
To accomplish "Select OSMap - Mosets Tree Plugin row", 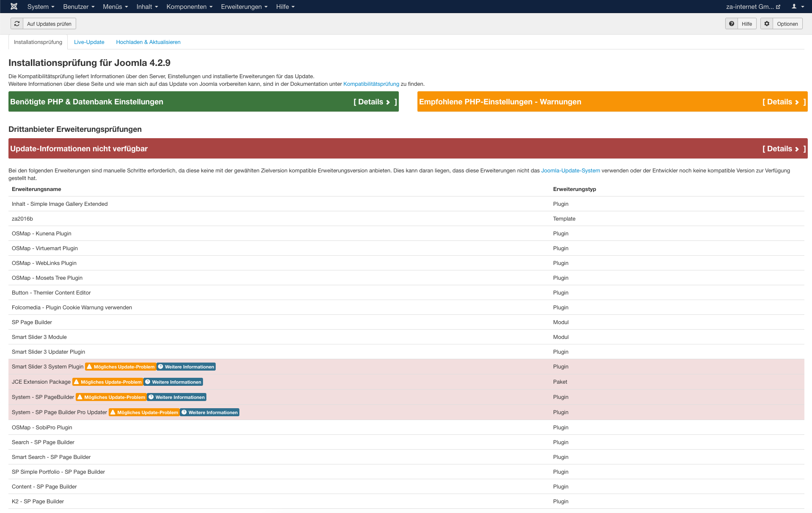I will pos(406,278).
